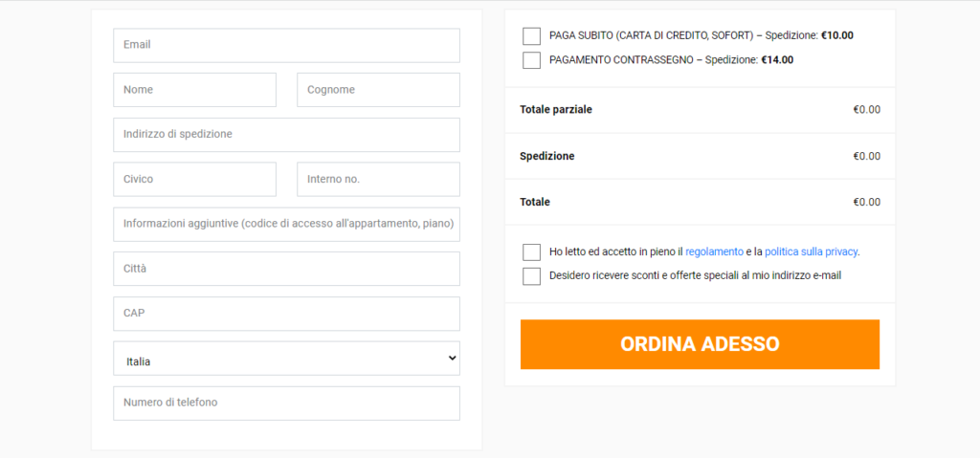Image resolution: width=980 pixels, height=458 pixels.
Task: Click the Interno no. field
Action: 378,180
